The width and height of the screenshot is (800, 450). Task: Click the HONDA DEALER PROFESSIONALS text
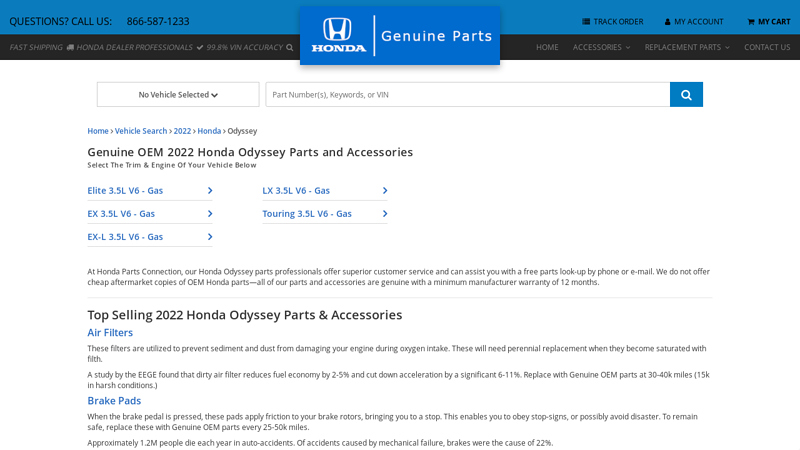point(135,47)
